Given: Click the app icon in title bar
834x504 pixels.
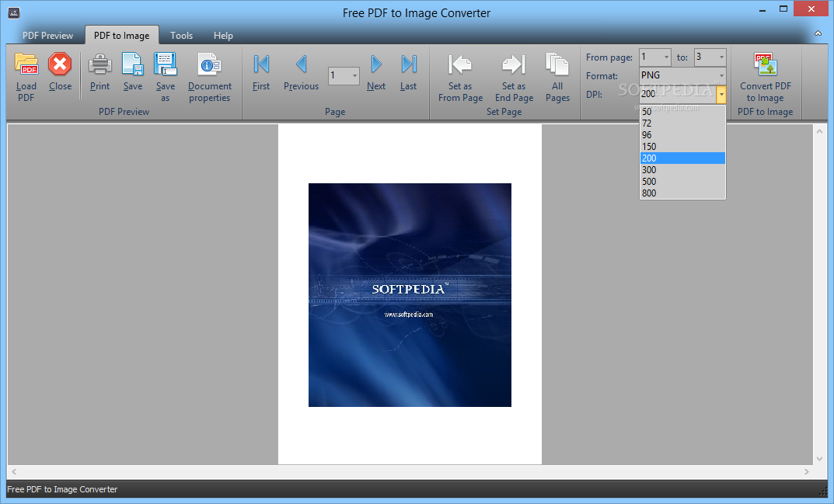Looking at the screenshot, I should pyautogui.click(x=14, y=12).
